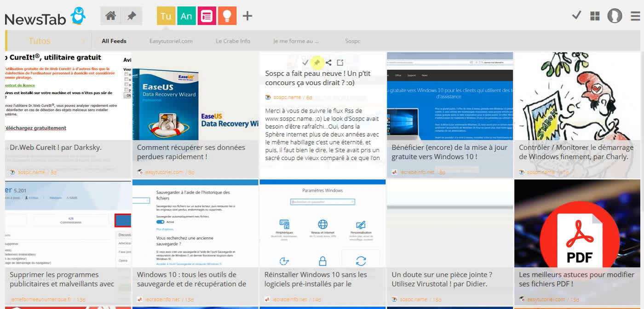This screenshot has height=309, width=644.
Task: Open the cartoon drawing thumbnail
Action: tap(577, 96)
